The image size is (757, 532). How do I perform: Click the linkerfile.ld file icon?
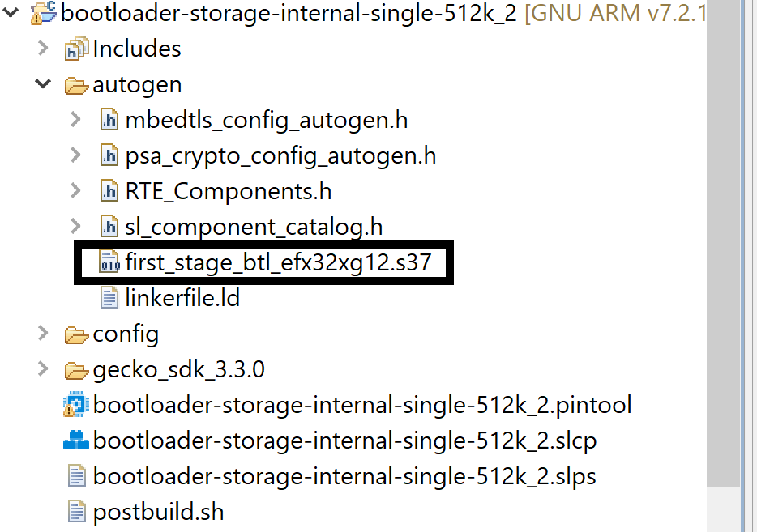click(109, 298)
